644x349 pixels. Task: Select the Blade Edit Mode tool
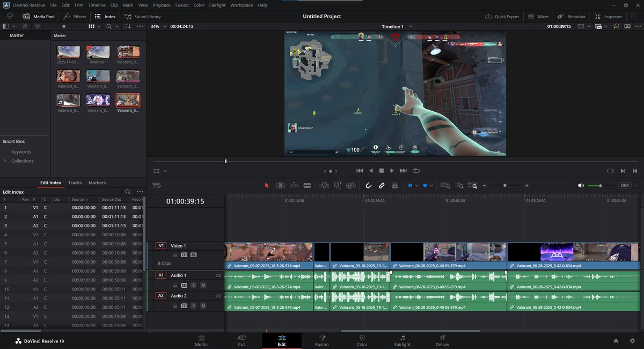click(x=307, y=185)
